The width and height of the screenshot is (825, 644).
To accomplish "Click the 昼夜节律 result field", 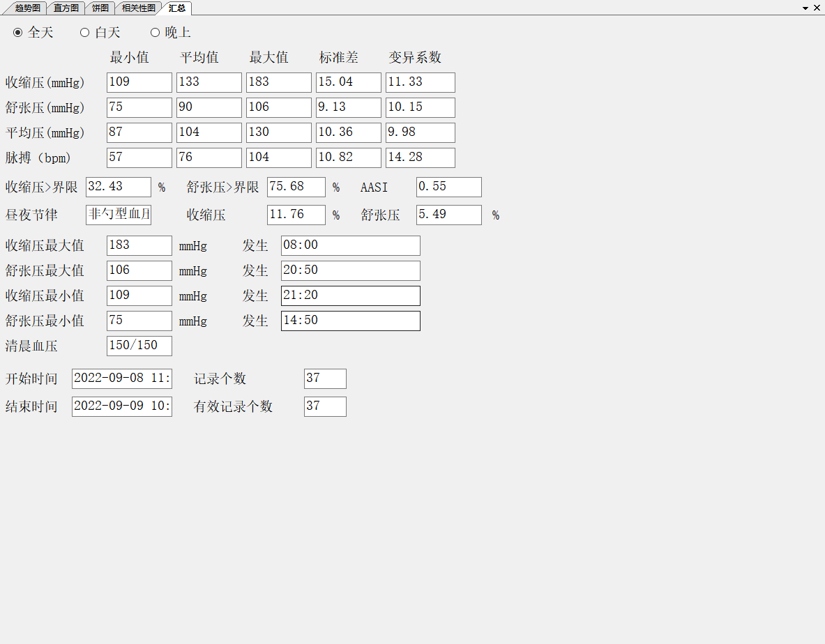I will pyautogui.click(x=119, y=215).
